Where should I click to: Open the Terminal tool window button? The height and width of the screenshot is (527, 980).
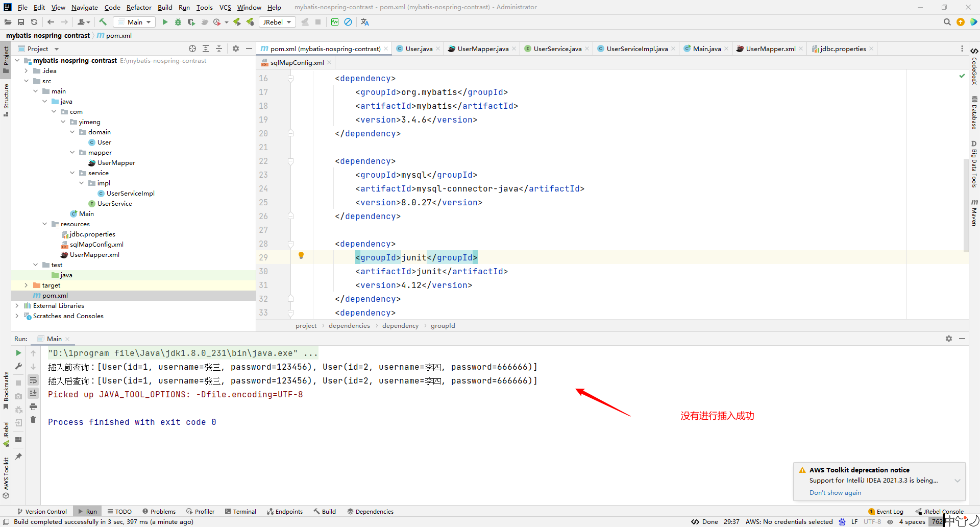241,511
